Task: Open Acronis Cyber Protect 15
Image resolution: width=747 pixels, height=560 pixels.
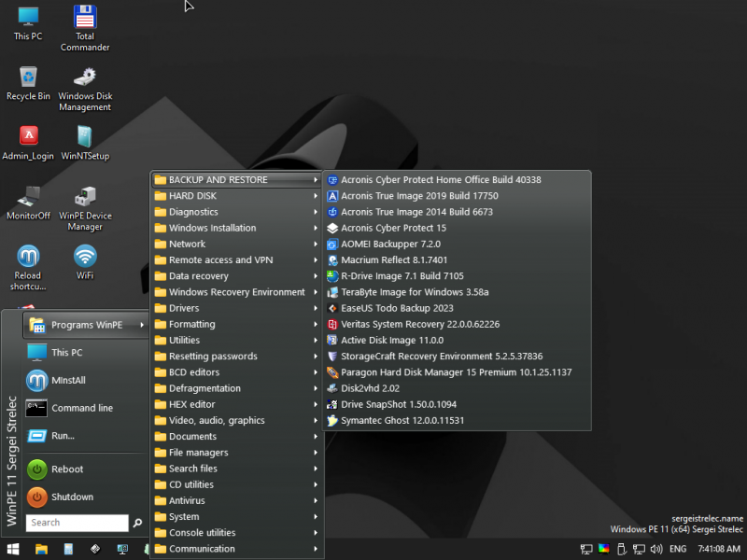Action: [457, 228]
